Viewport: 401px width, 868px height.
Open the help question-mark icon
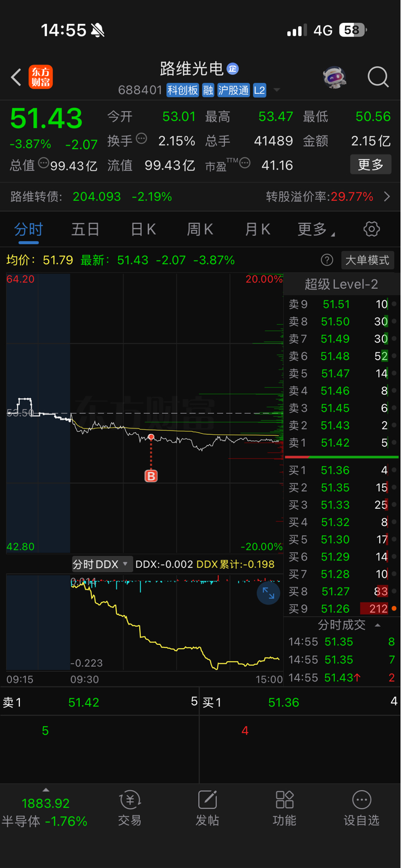[x=327, y=260]
